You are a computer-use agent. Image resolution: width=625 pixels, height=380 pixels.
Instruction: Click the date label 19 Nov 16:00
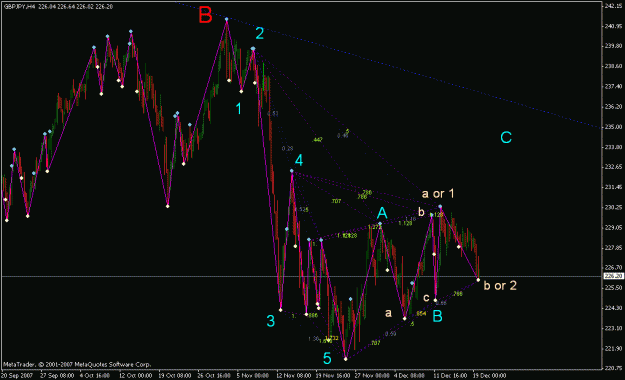click(333, 375)
